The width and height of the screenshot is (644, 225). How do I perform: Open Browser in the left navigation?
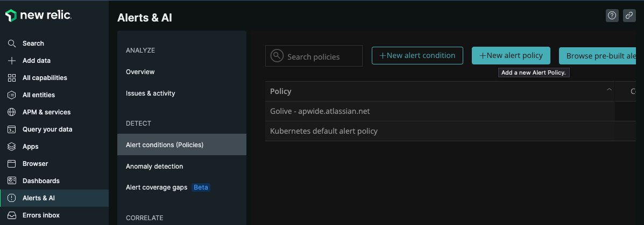[x=35, y=164]
